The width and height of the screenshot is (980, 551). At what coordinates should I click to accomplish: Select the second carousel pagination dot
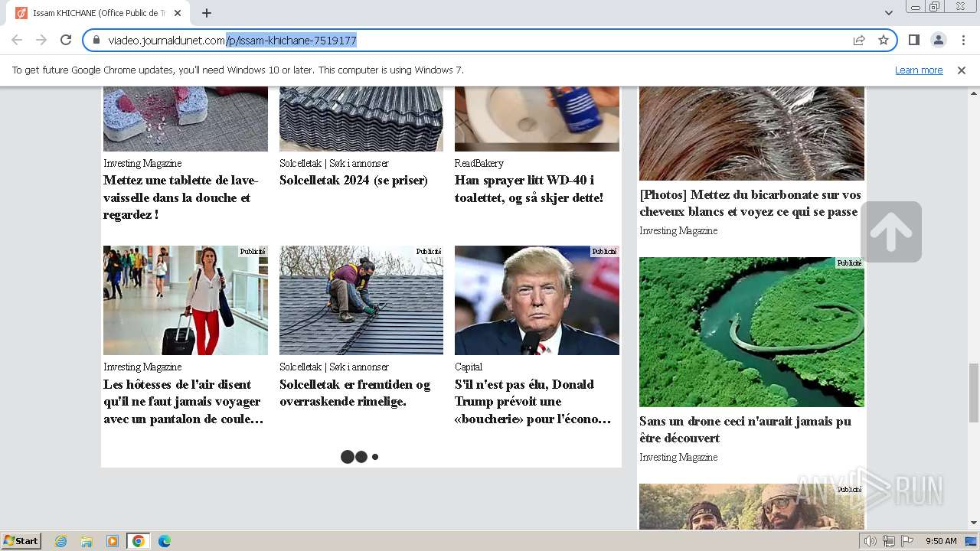click(x=361, y=457)
